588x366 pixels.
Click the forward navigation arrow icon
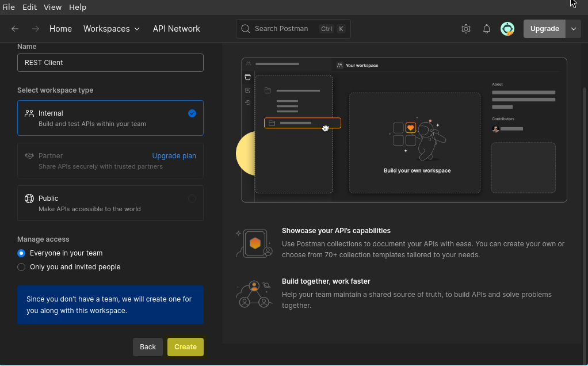click(x=36, y=29)
